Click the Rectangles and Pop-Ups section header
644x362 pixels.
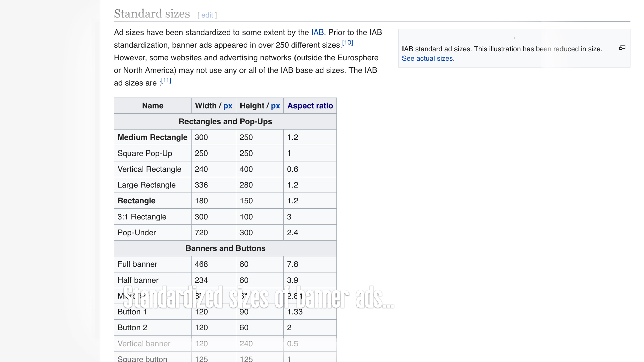pyautogui.click(x=225, y=122)
